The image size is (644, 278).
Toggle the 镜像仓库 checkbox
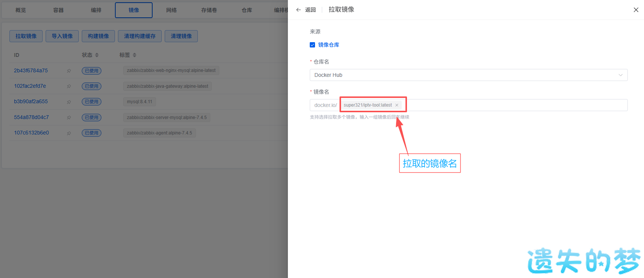[312, 45]
